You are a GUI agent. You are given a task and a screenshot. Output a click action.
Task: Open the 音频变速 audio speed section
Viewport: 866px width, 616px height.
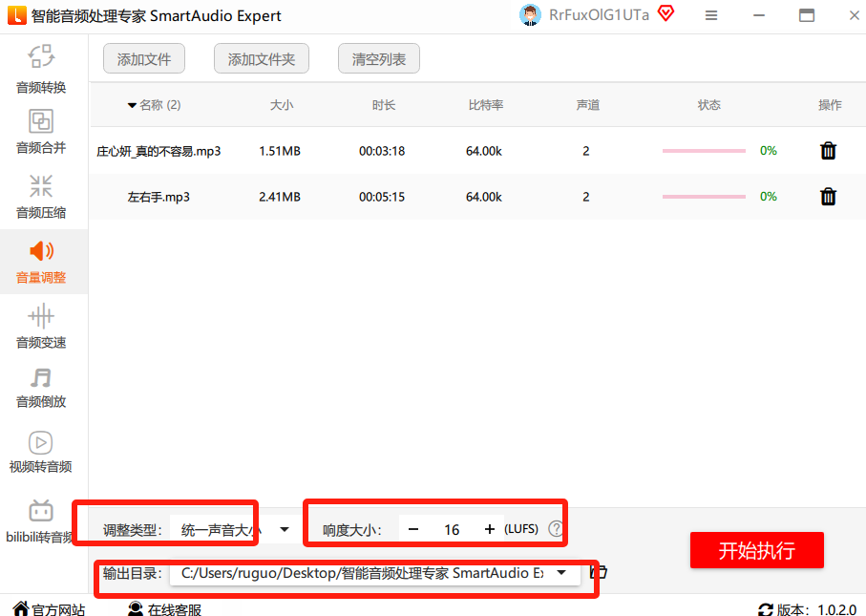41,327
